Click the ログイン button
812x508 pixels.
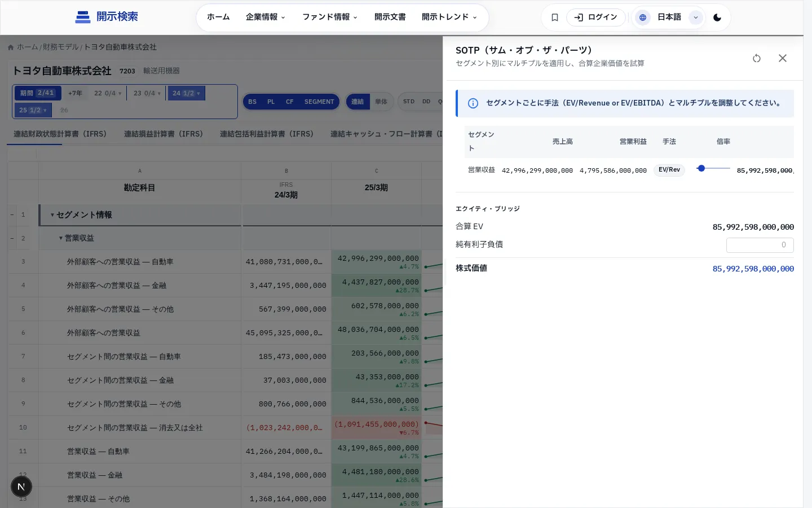[596, 17]
